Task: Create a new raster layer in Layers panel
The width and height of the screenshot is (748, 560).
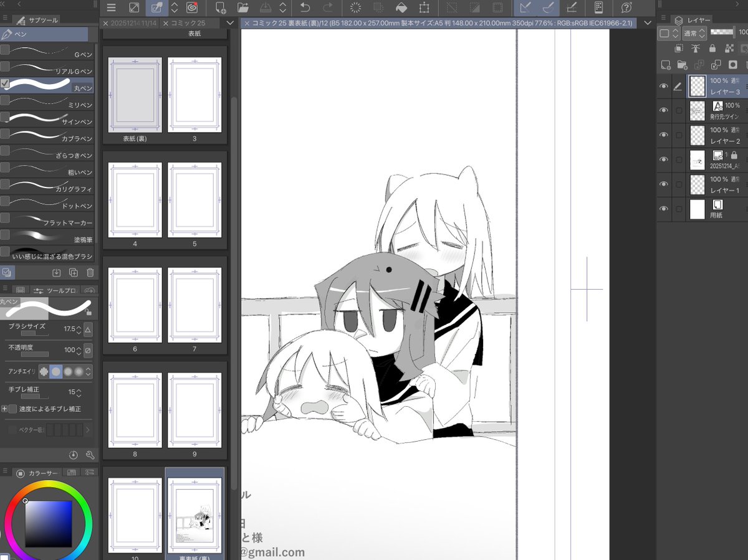Action: coord(666,64)
